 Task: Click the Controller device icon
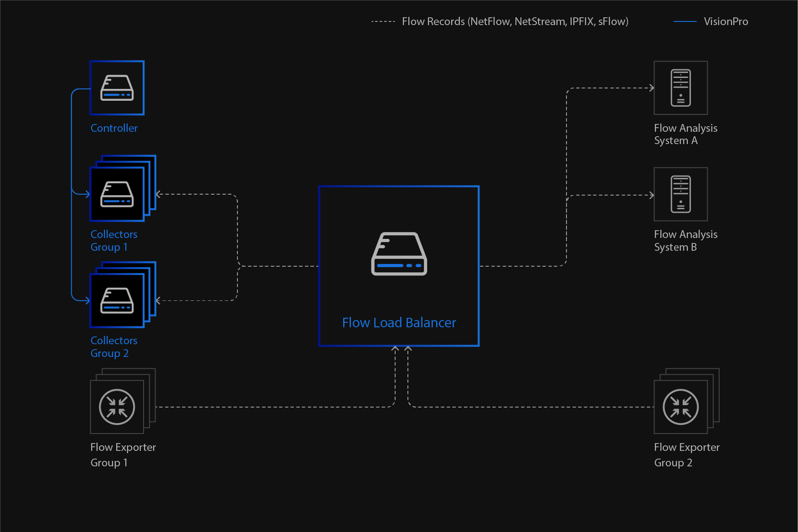pyautogui.click(x=117, y=88)
